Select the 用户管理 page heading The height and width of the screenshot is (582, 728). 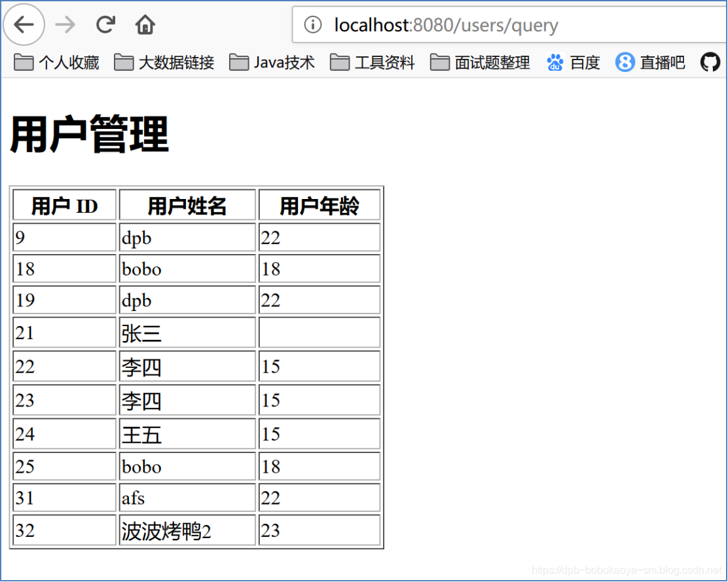[88, 133]
